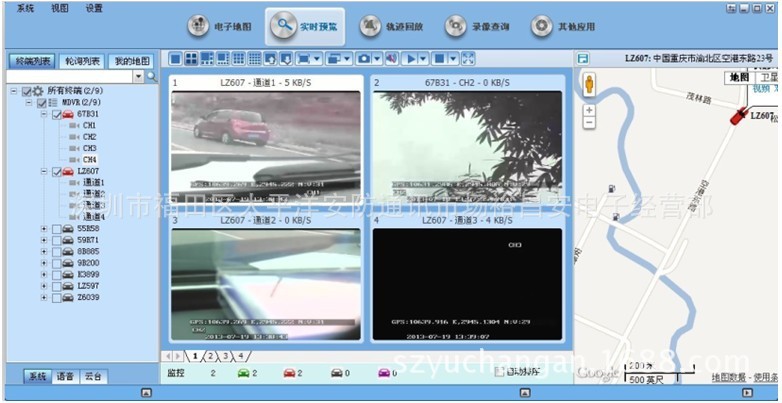Zoom in the map with plus button

[x=589, y=110]
